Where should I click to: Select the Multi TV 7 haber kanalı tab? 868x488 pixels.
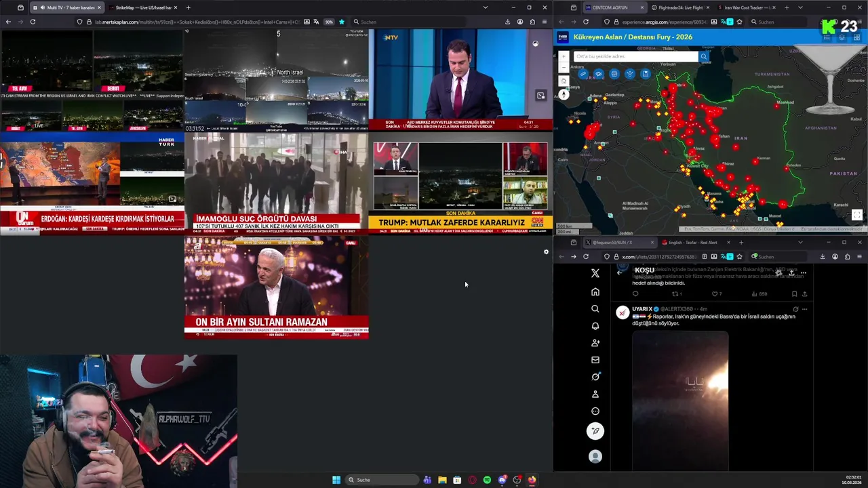tap(66, 7)
